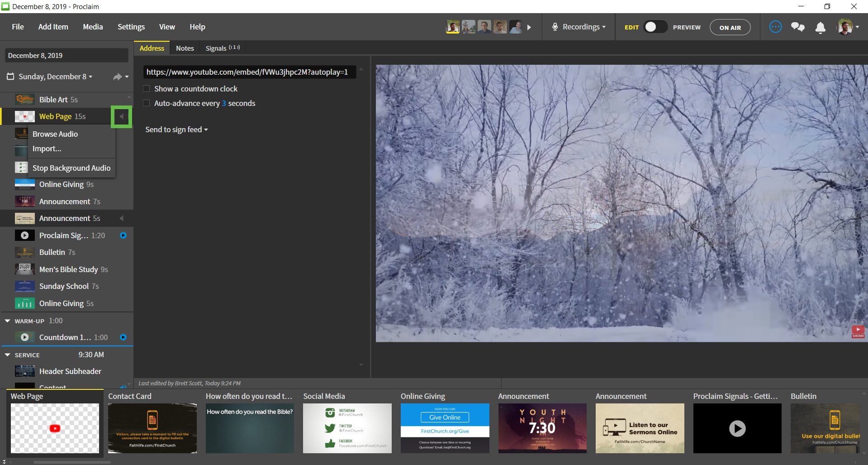Click the auto-advance seconds value 3

click(224, 103)
